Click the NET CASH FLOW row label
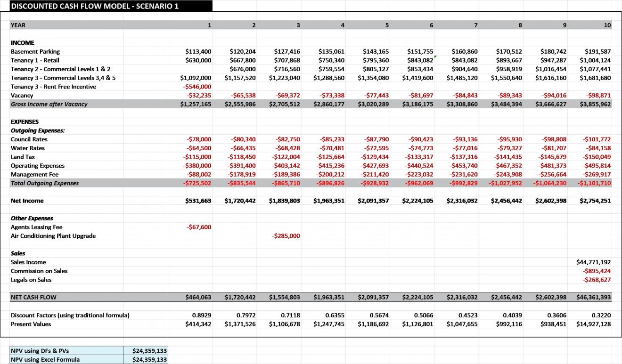Viewport: 622px width, 364px height. coord(33,297)
